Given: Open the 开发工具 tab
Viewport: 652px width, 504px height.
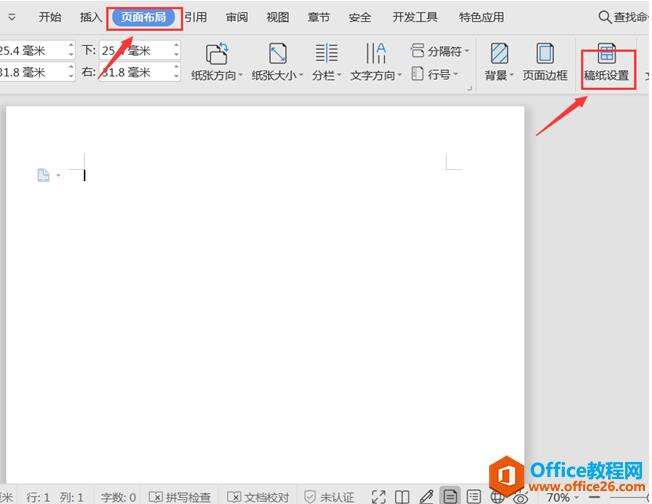Looking at the screenshot, I should 415,17.
